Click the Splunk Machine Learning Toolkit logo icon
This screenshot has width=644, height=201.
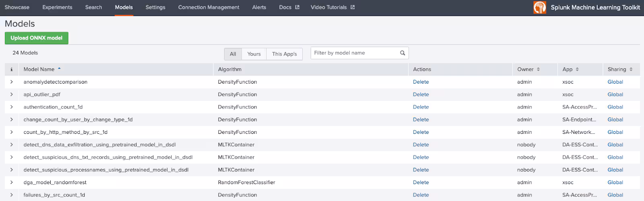coord(539,8)
